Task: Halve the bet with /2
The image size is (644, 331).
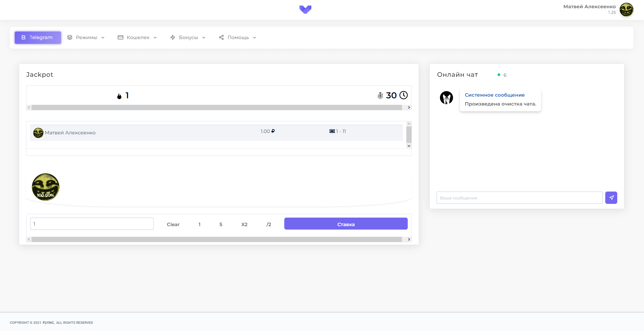Action: coord(269,224)
